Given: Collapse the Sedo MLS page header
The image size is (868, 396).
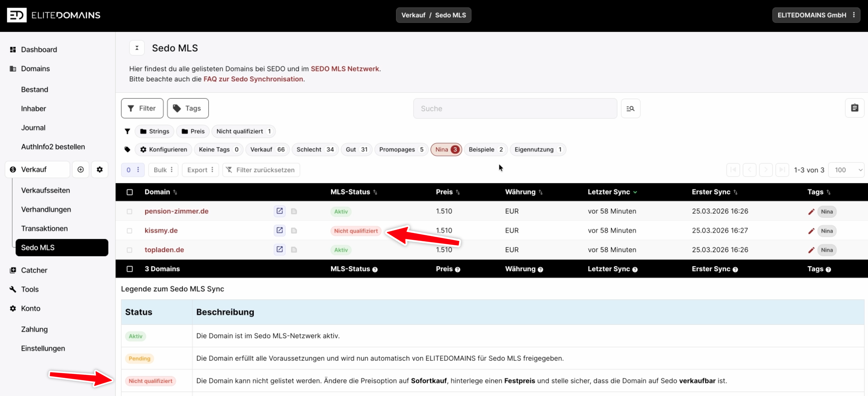Looking at the screenshot, I should (x=137, y=48).
